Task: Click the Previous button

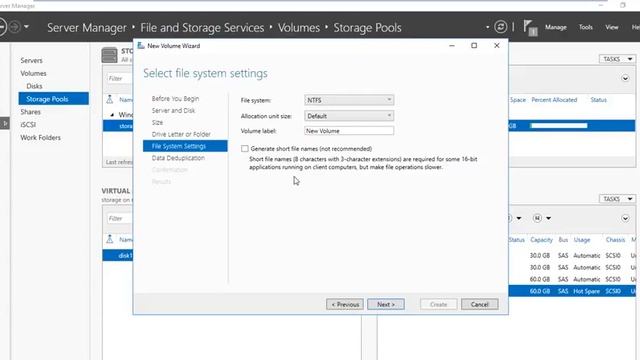Action: coord(345,304)
